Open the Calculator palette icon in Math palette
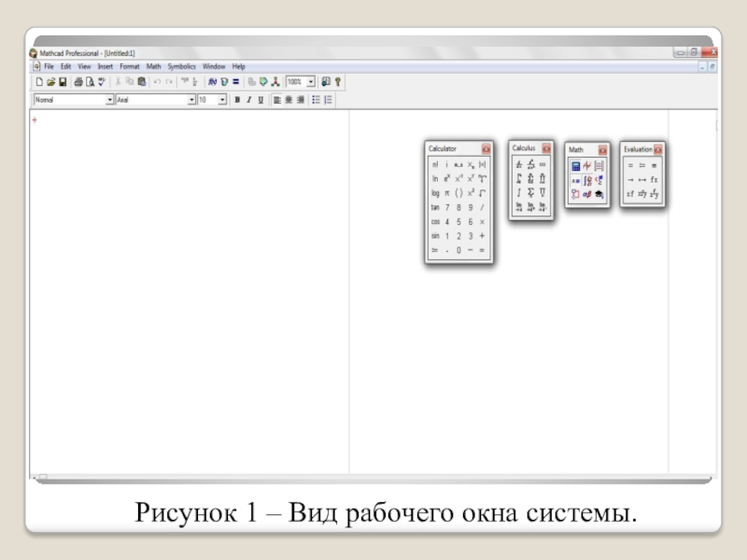Viewport: 747px width, 560px height. (575, 166)
